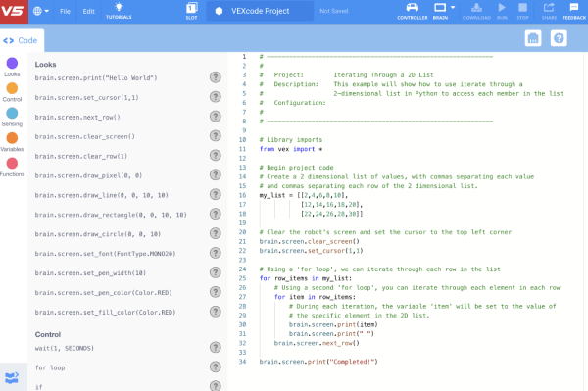Click wait(1, SECONDS) in Control section
This screenshot has height=391, width=588.
point(64,348)
